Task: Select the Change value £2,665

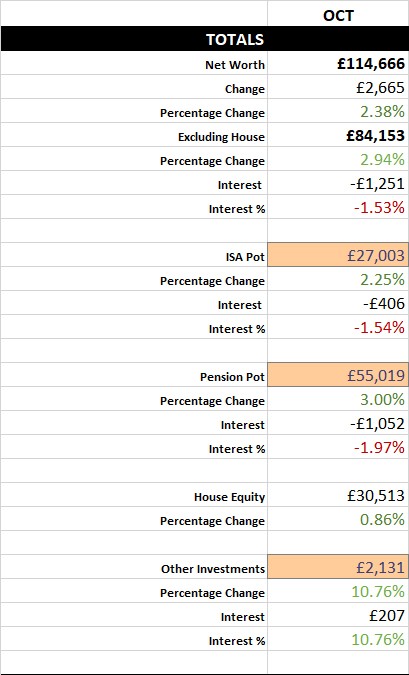Action: pos(338,88)
